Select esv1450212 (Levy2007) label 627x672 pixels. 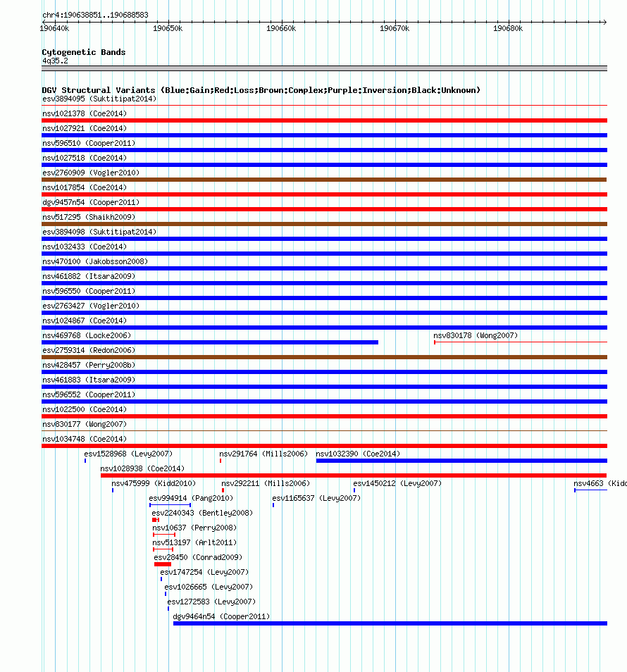(397, 483)
